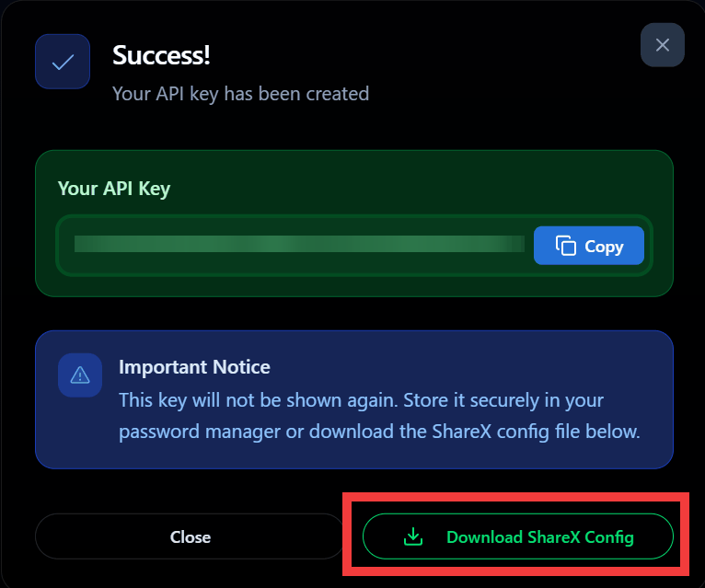
Task: Download the ShareX Config file
Action: click(x=517, y=536)
